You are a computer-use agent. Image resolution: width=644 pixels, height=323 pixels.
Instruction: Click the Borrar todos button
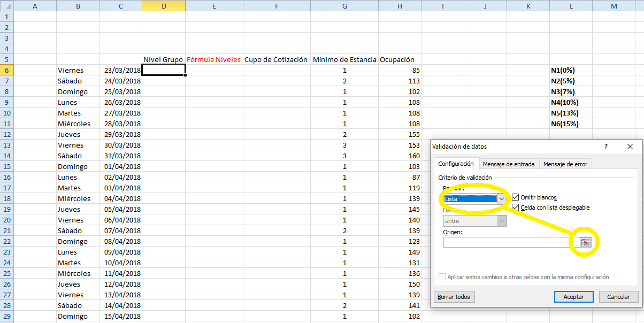[x=454, y=297]
